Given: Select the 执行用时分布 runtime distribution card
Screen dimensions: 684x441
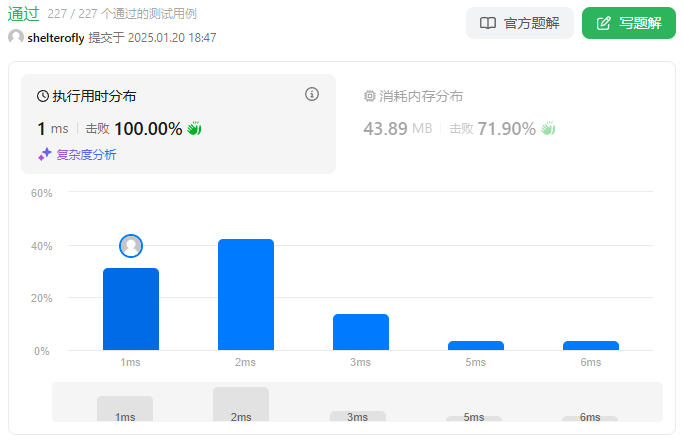Looking at the screenshot, I should click(x=178, y=124).
